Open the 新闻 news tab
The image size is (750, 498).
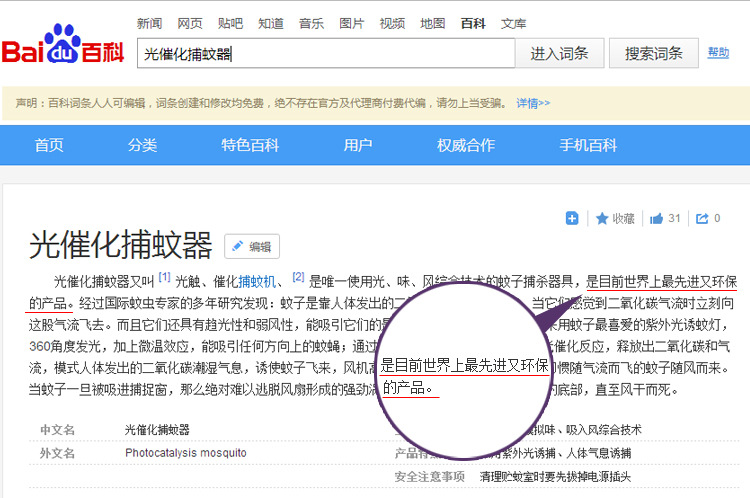[149, 23]
